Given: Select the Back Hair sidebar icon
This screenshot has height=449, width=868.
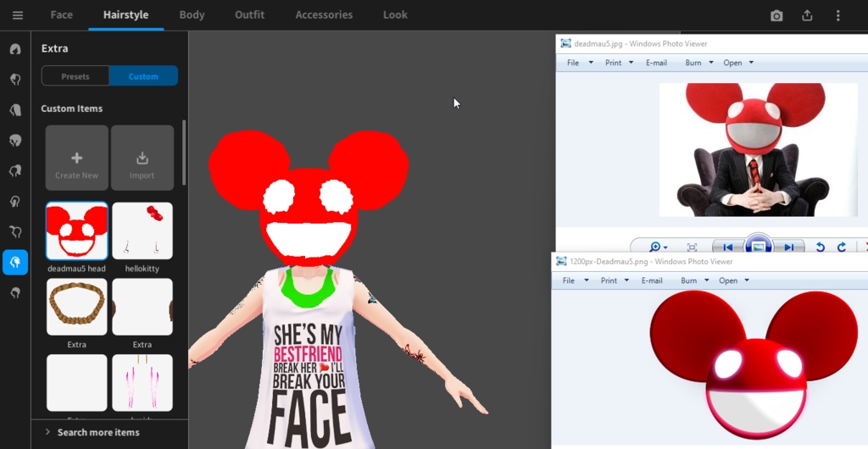Looking at the screenshot, I should tap(15, 110).
